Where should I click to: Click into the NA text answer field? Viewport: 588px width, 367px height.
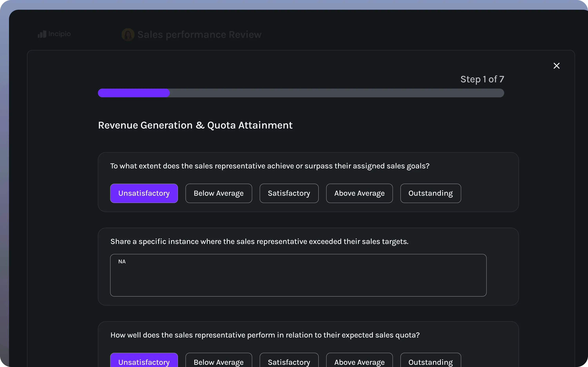[x=298, y=275]
